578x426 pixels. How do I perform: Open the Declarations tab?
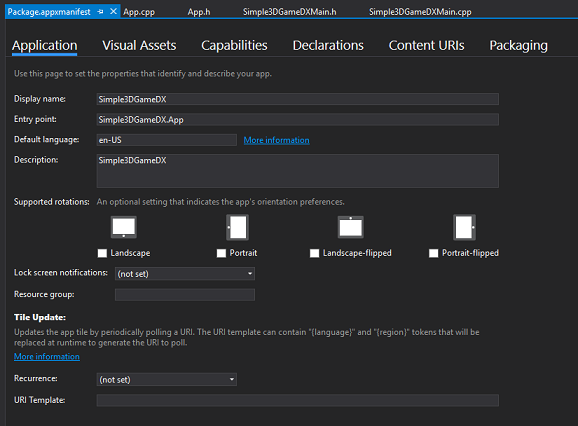coord(328,46)
